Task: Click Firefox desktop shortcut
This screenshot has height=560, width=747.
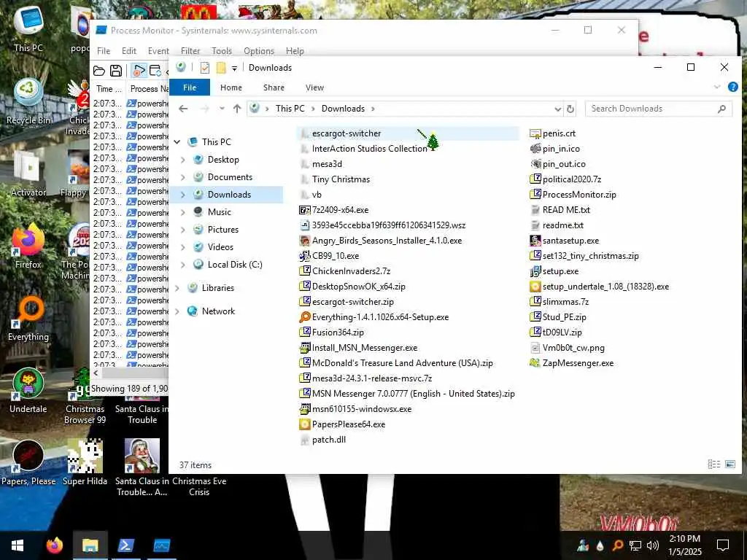Action: click(28, 246)
